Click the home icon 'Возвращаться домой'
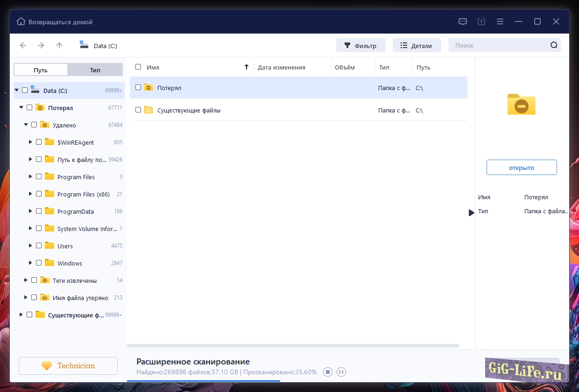Viewport: 579px width, 392px height. click(x=21, y=22)
